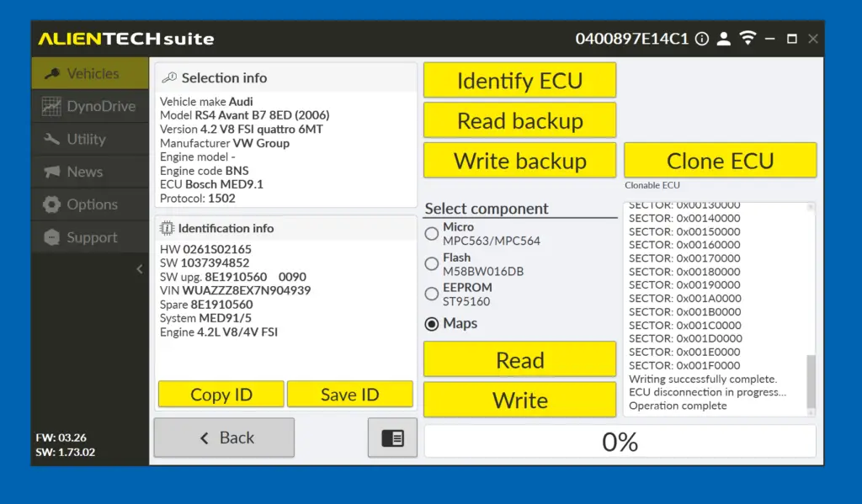Viewport: 862px width, 504px height.
Task: Click the 'Writing successfully complete.' log line
Action: pyautogui.click(x=703, y=379)
